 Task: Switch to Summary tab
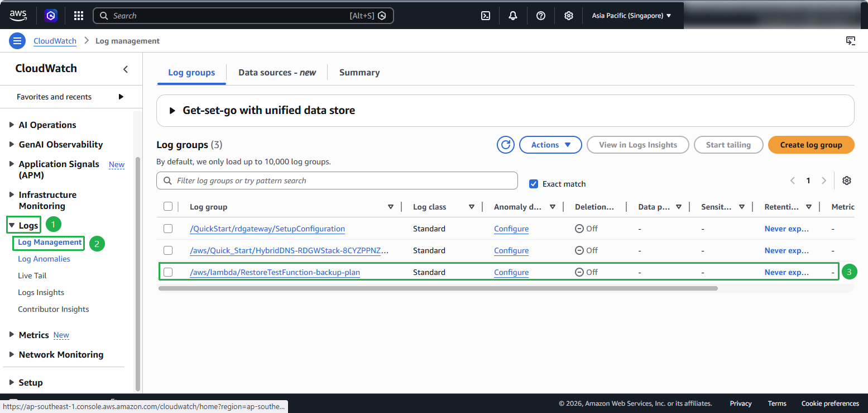point(359,73)
